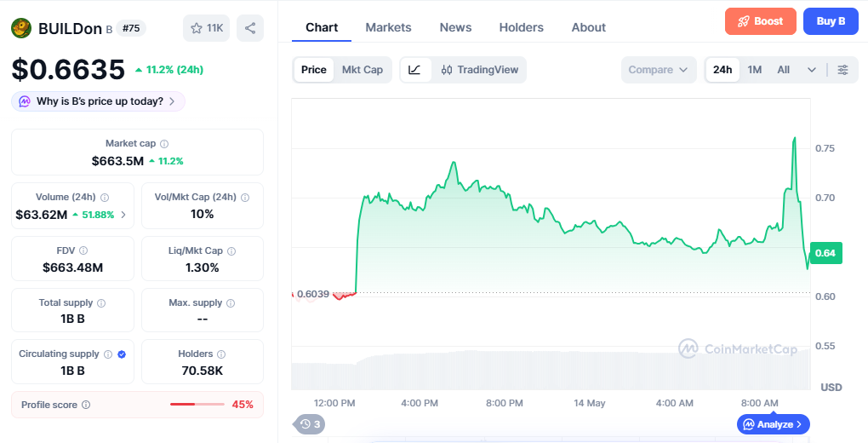The height and width of the screenshot is (443, 868).
Task: Set chart range to 24h
Action: pyautogui.click(x=722, y=70)
